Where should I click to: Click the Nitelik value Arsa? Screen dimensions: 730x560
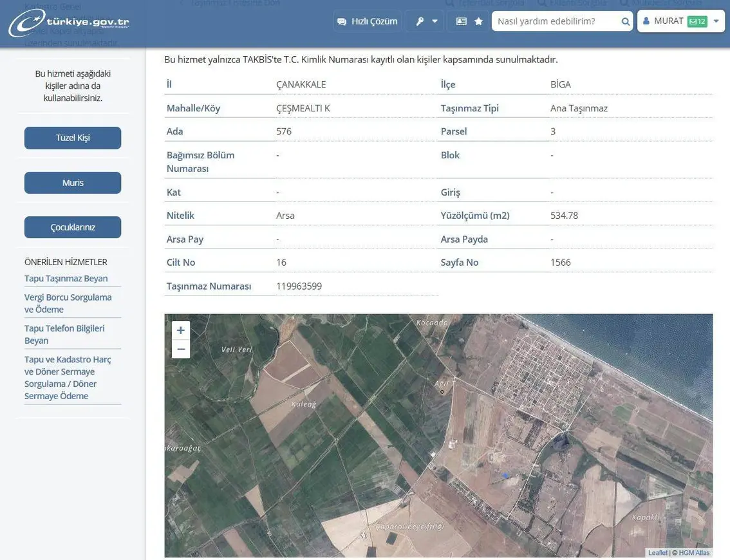click(x=285, y=216)
